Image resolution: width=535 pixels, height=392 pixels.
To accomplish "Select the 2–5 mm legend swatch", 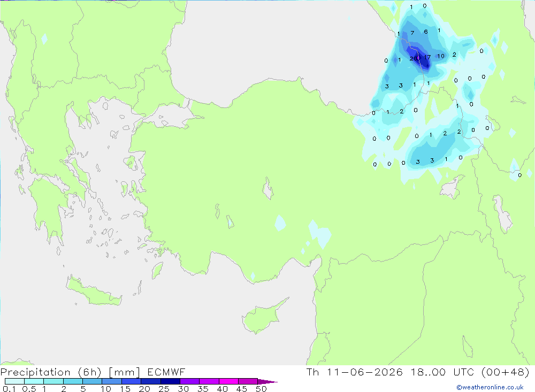I will tap(73, 381).
